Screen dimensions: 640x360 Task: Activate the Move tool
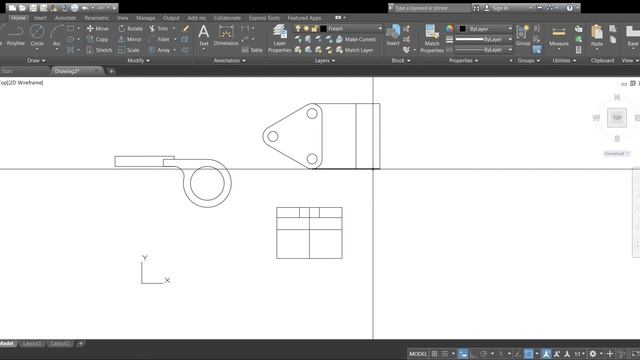pos(98,29)
